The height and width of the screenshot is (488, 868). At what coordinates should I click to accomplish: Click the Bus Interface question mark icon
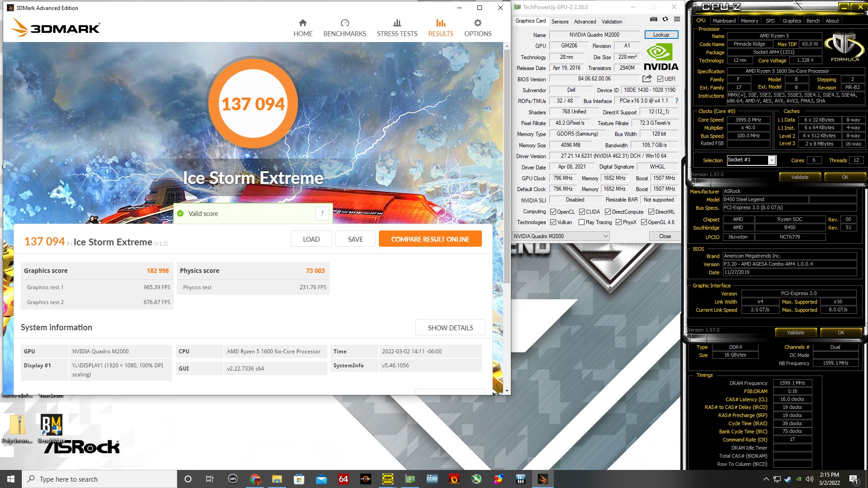coord(677,101)
